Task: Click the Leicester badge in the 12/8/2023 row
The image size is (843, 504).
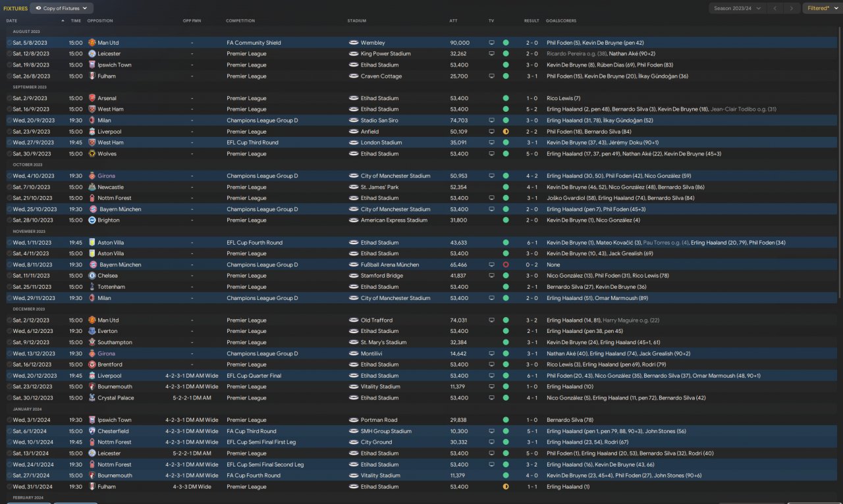Action: 92,54
